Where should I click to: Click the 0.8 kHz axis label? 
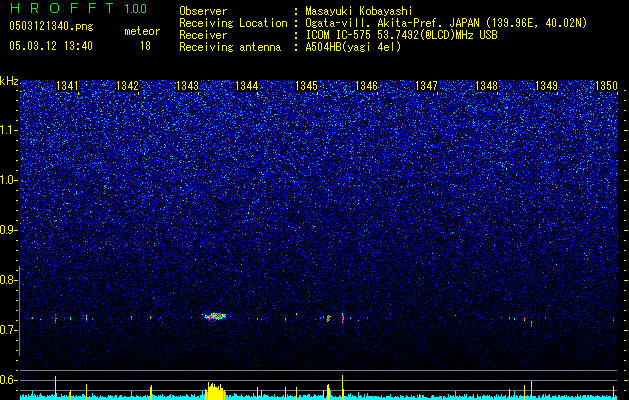tap(7, 280)
